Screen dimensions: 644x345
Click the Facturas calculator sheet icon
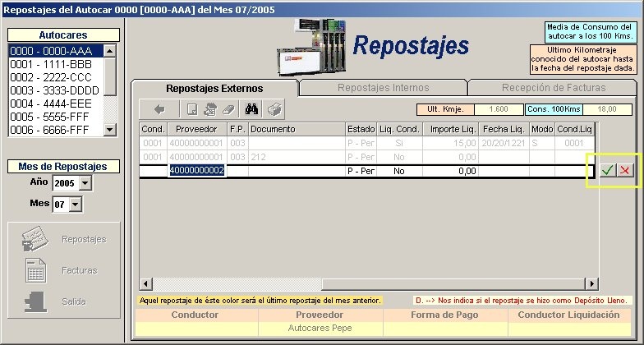coord(36,270)
